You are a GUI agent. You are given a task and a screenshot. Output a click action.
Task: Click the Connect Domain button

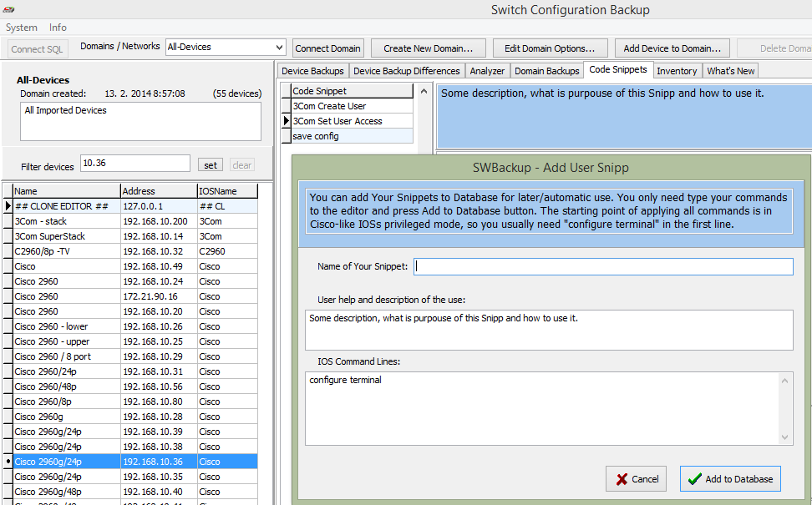pyautogui.click(x=327, y=48)
